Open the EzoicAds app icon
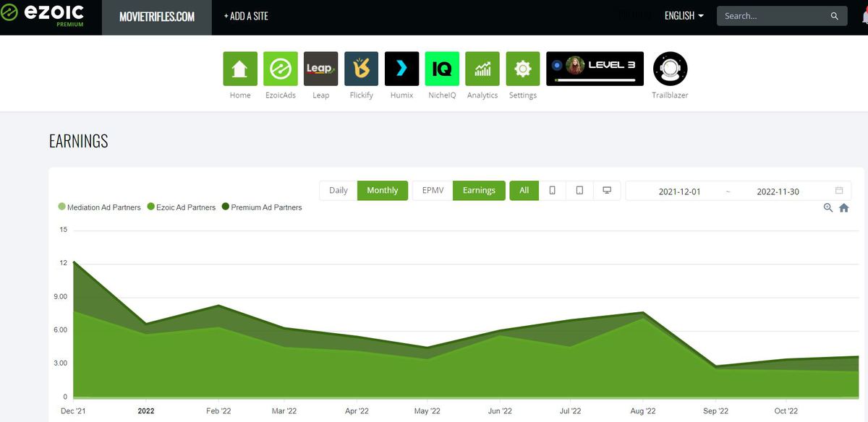Image resolution: width=868 pixels, height=422 pixels. 281,69
